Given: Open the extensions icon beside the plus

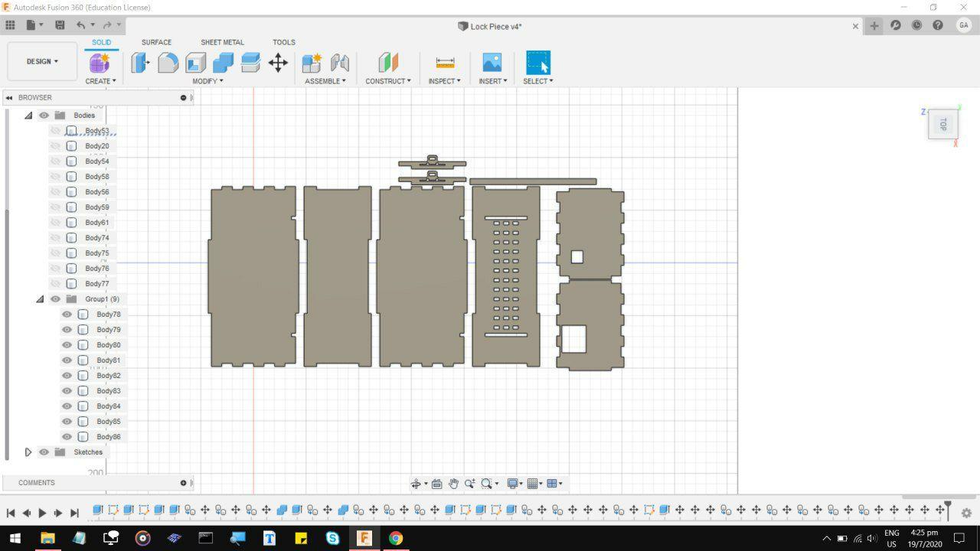Looking at the screenshot, I should tap(896, 25).
